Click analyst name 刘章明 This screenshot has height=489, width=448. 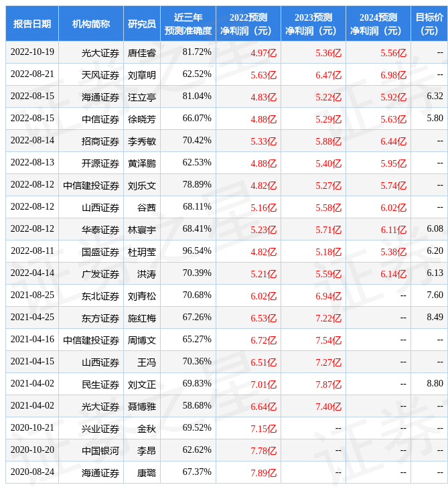point(142,75)
